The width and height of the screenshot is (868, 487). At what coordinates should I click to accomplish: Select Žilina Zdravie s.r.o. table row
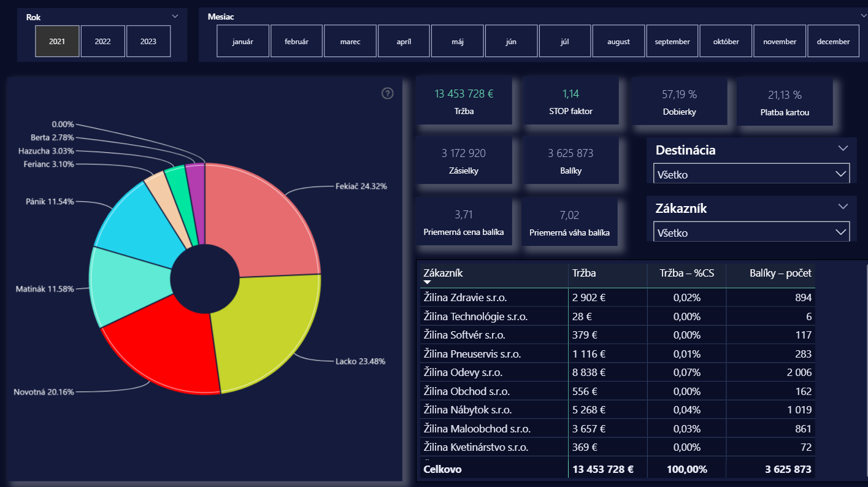click(x=616, y=297)
